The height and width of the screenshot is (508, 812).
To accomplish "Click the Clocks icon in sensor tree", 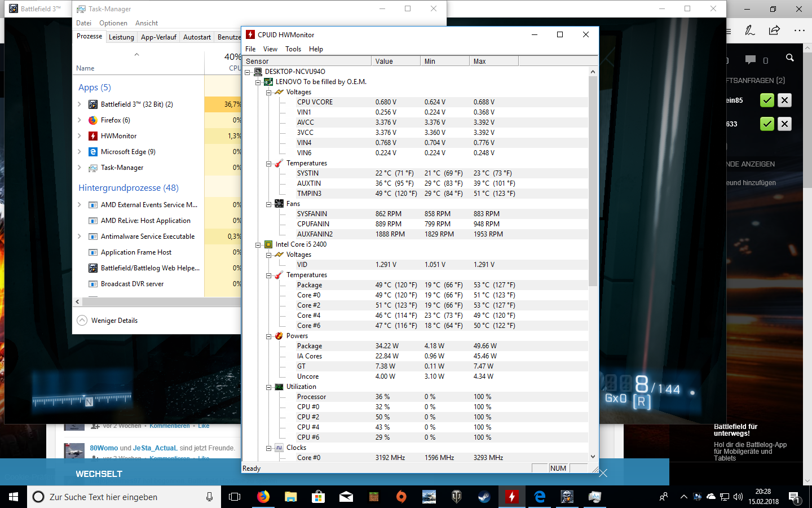I will (x=279, y=448).
